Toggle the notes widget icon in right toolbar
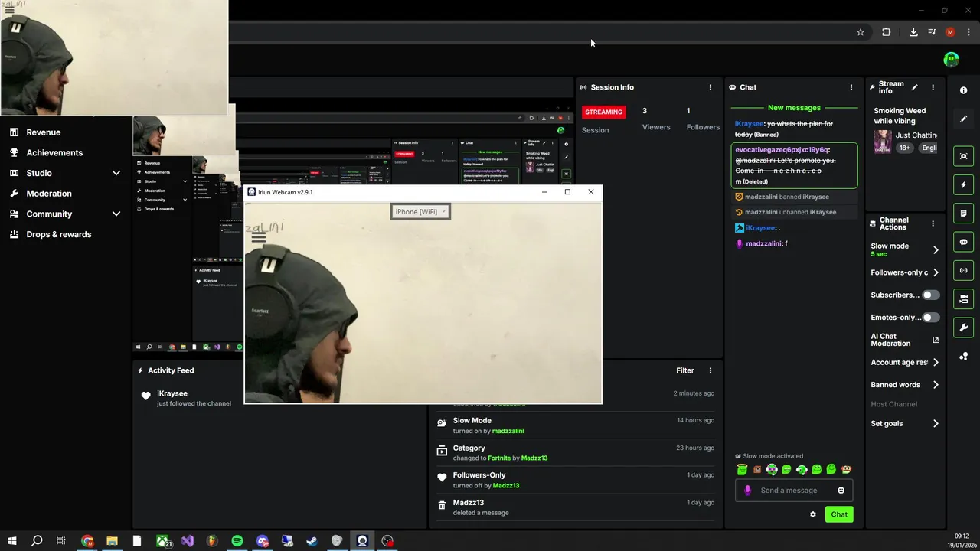Screen dimensions: 980x551 click(x=963, y=213)
